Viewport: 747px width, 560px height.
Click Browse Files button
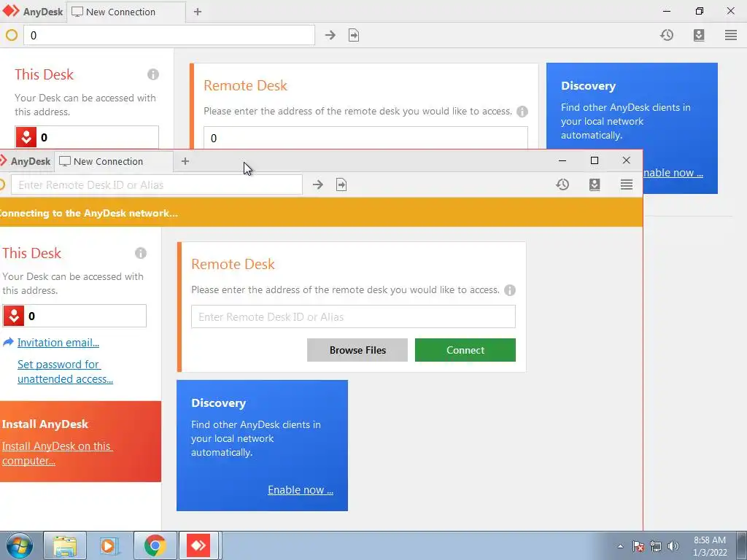click(x=357, y=350)
